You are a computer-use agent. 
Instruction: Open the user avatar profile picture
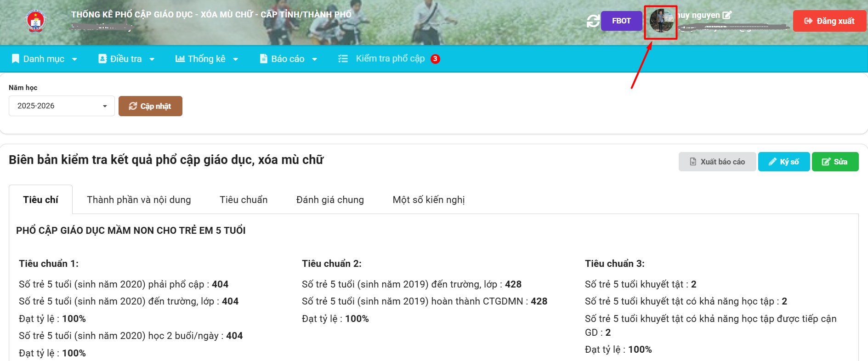(661, 22)
